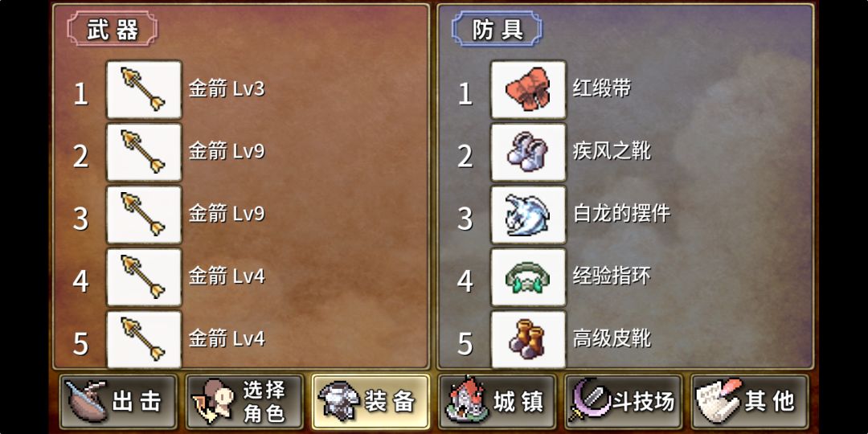
Task: Tap the arrow thumbnail in weapon slot 4
Action: 144,277
